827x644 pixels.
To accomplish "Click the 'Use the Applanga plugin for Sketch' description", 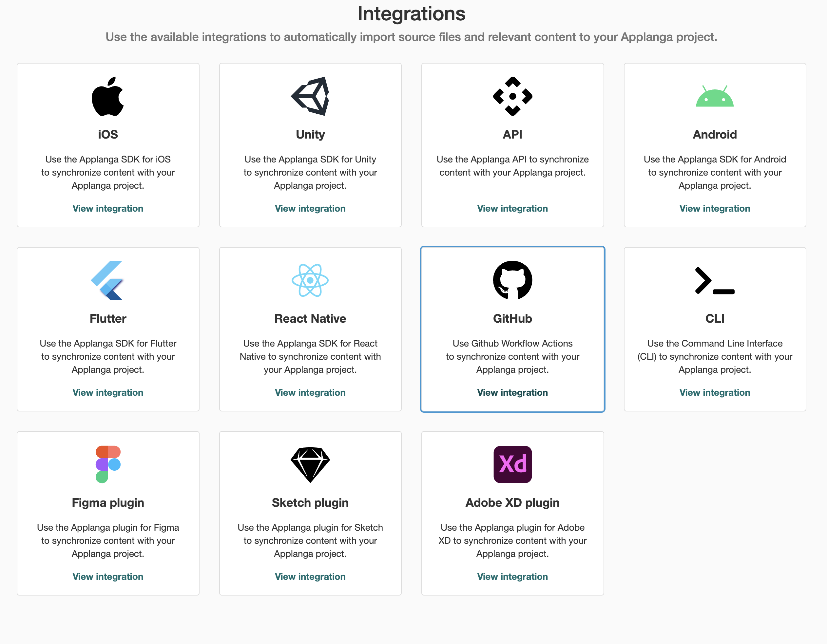I will [310, 540].
